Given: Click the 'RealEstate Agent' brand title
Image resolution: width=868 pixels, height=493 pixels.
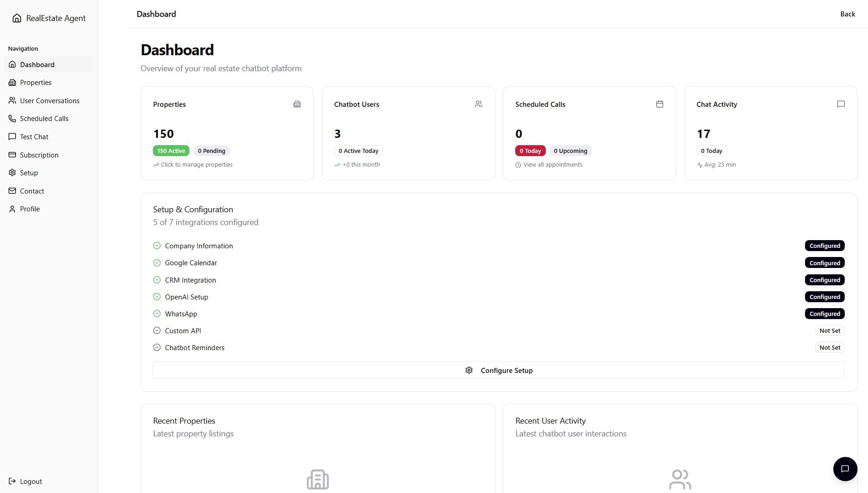Looking at the screenshot, I should click(56, 18).
